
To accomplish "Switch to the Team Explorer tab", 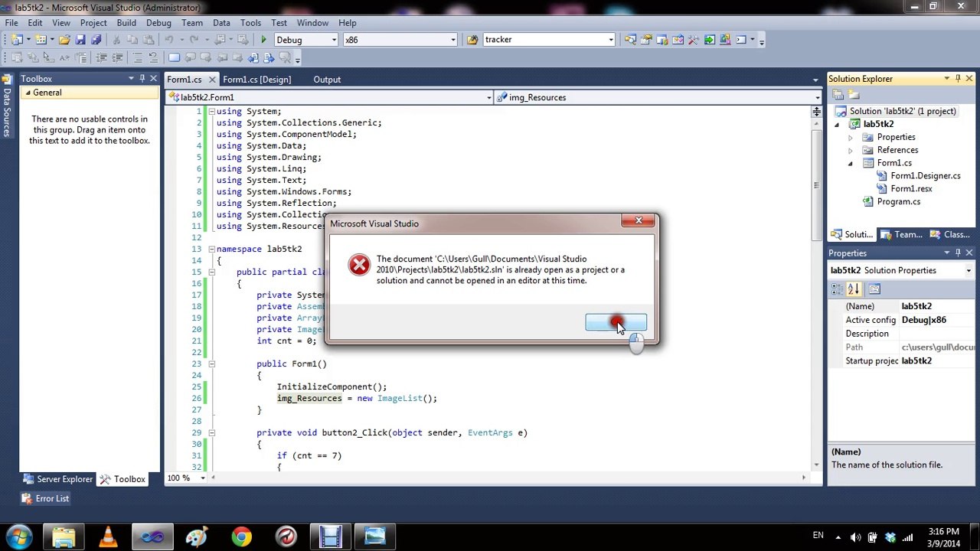I will coord(901,235).
